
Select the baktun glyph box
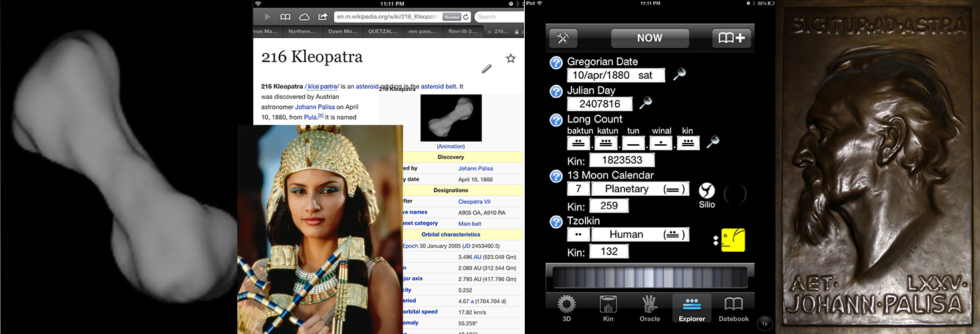pyautogui.click(x=578, y=143)
